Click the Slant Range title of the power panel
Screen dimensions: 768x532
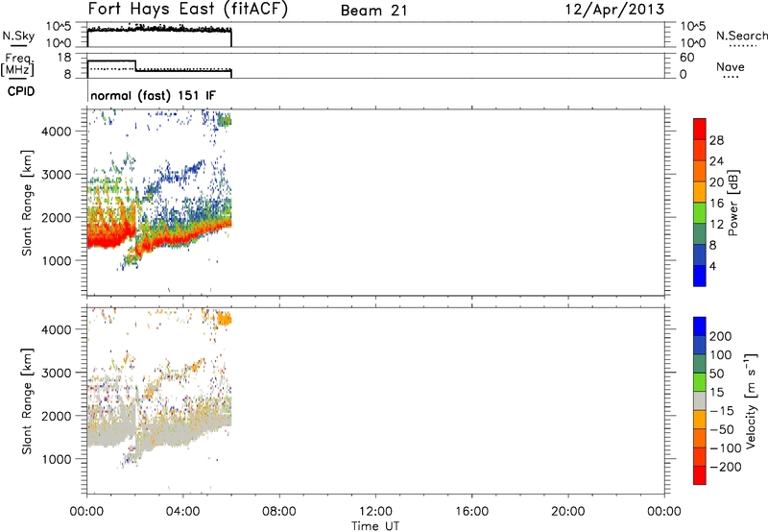tap(27, 203)
